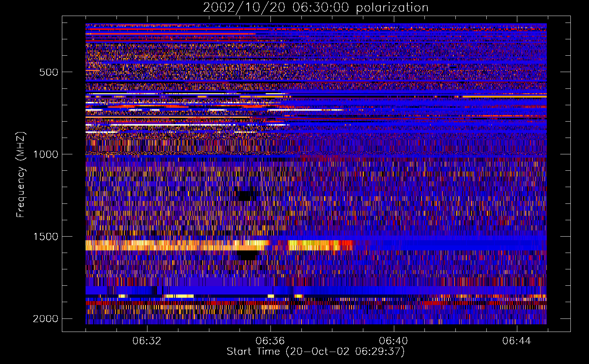589x364 pixels.
Task: Click the 2000 frequency tick label
Action: coord(46,319)
